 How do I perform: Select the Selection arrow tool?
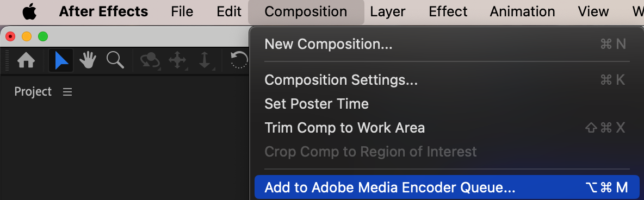pyautogui.click(x=61, y=61)
